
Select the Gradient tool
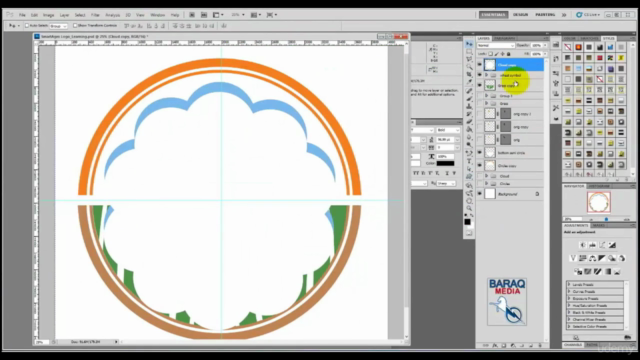coord(469,129)
